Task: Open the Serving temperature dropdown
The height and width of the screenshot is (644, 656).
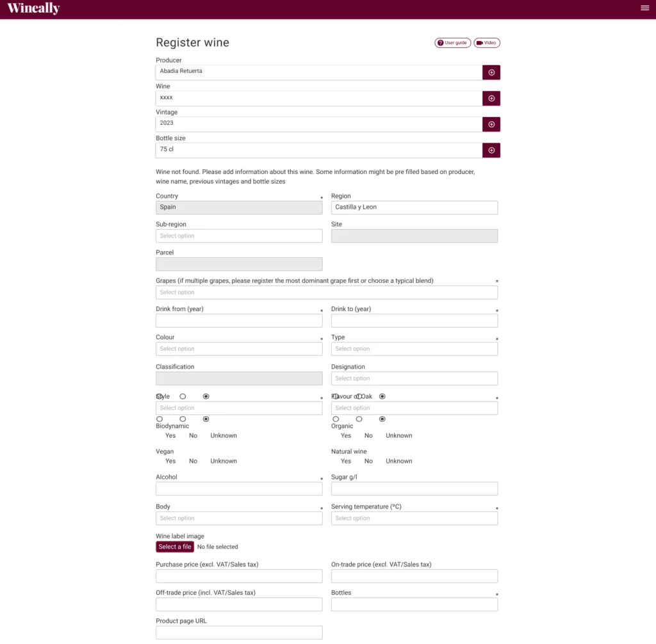Action: pyautogui.click(x=414, y=518)
